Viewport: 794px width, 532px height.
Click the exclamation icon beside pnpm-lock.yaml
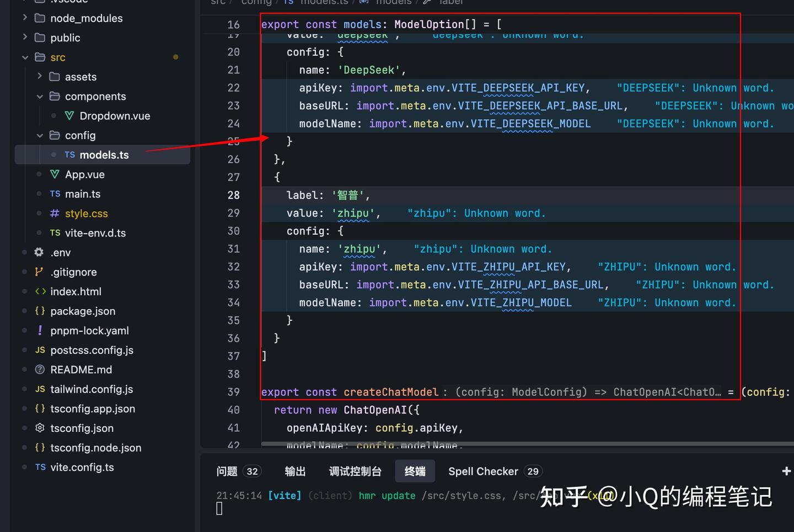pyautogui.click(x=39, y=330)
